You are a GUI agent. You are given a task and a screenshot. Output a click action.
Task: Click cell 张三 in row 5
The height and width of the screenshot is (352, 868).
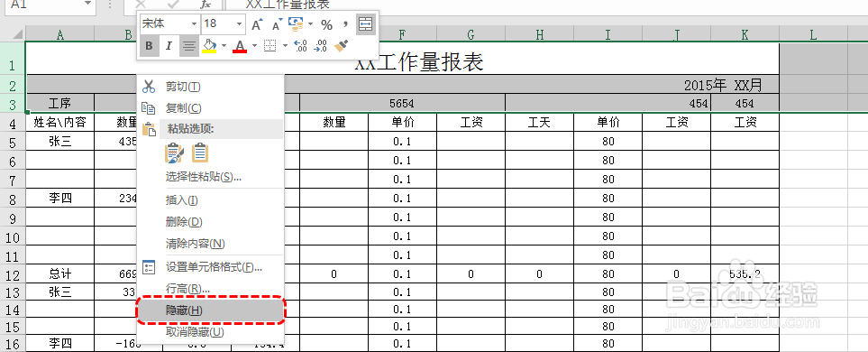[59, 141]
